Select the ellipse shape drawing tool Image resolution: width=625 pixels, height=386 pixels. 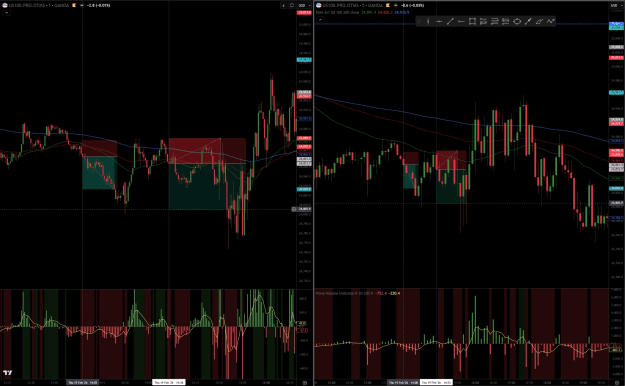click(517, 22)
